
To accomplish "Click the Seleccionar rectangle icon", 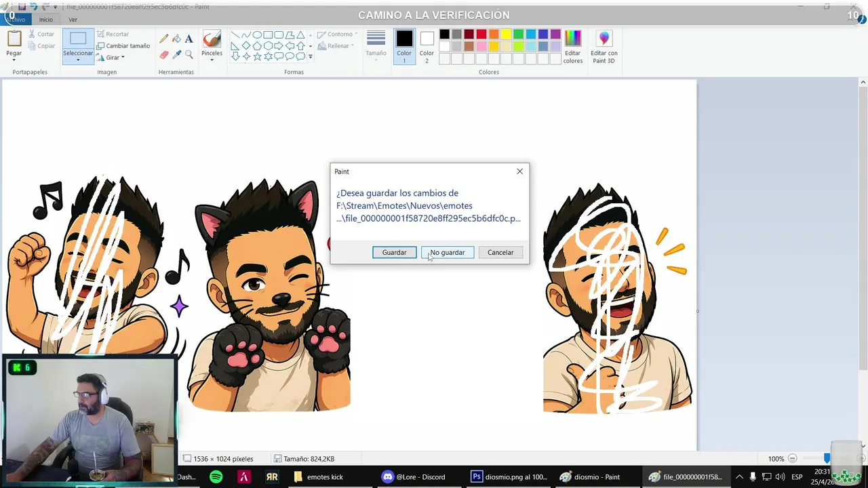I will click(78, 39).
